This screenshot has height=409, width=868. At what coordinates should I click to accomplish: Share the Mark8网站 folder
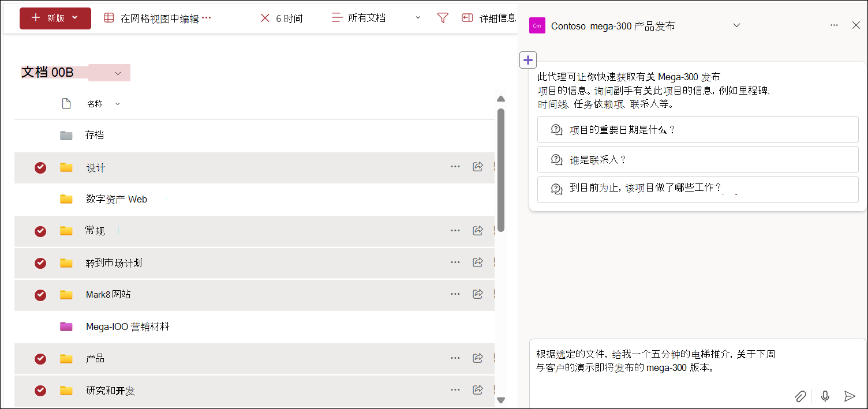click(478, 294)
